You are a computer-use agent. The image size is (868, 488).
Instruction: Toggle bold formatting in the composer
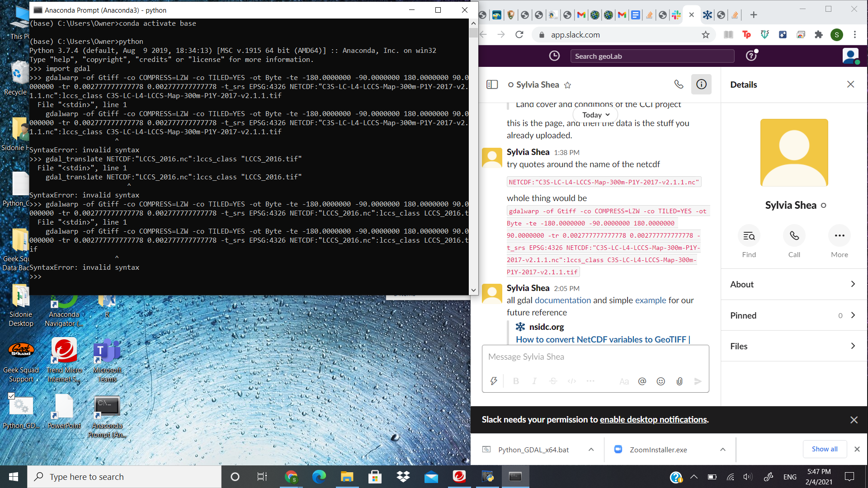click(516, 381)
